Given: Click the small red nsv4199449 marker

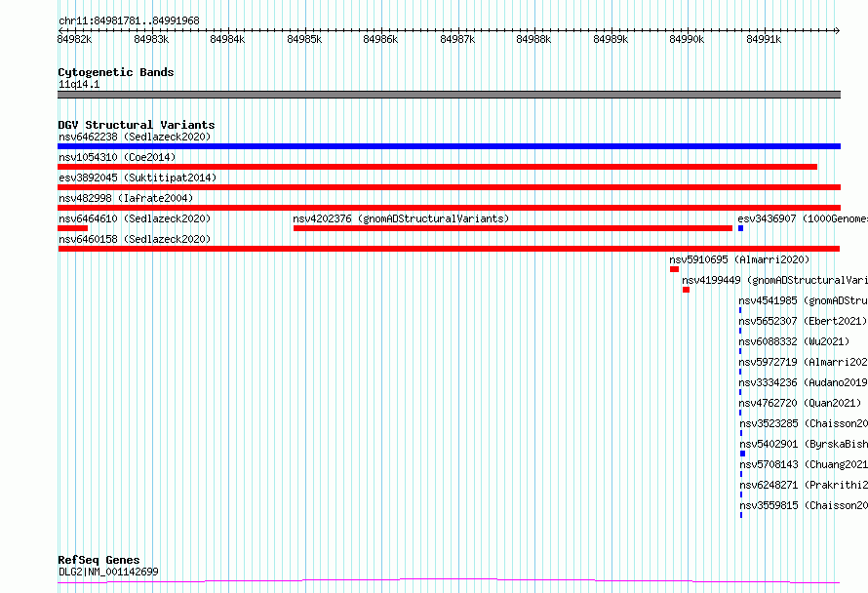Looking at the screenshot, I should point(686,290).
